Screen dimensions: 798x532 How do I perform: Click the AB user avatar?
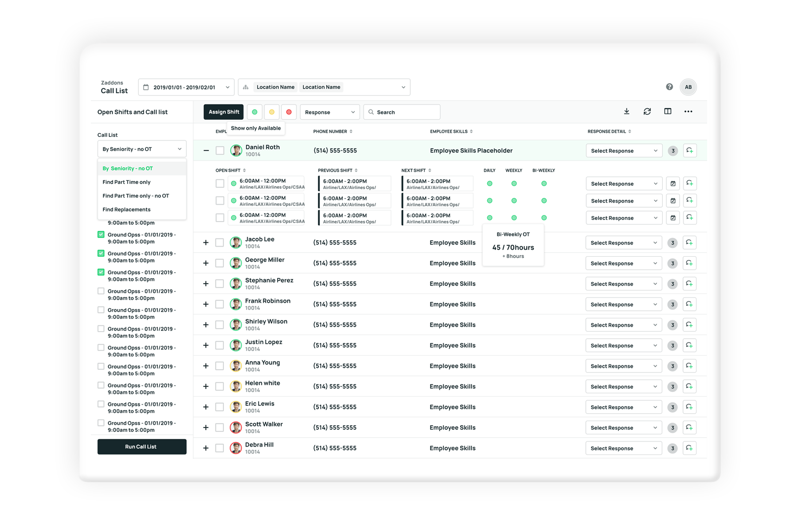click(x=688, y=87)
